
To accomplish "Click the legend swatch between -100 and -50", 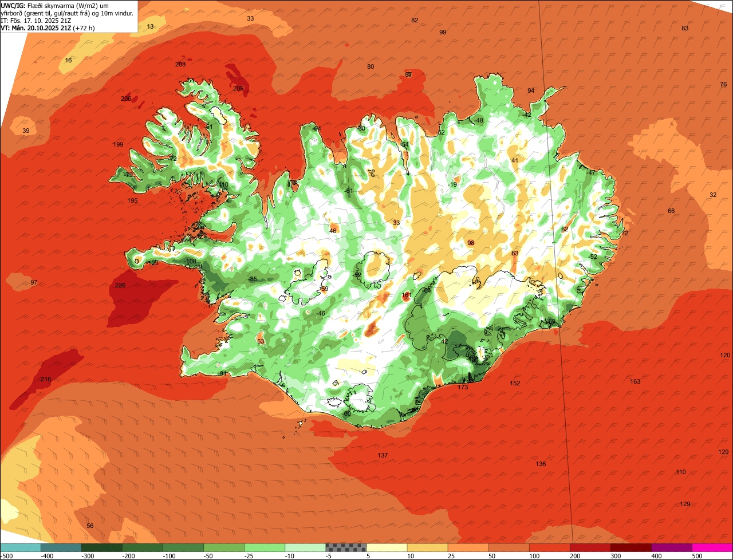I will [x=183, y=547].
